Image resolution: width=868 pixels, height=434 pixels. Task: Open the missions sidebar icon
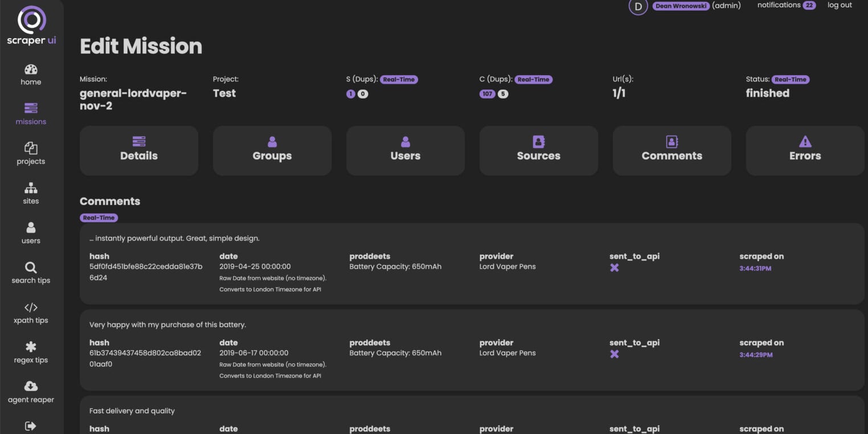click(31, 108)
